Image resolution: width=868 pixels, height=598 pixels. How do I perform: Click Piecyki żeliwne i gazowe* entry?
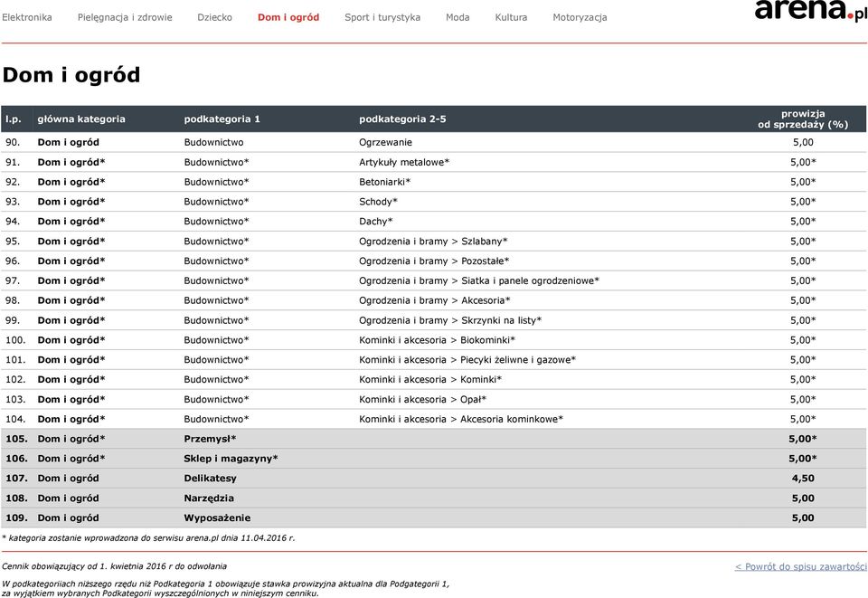coord(518,360)
